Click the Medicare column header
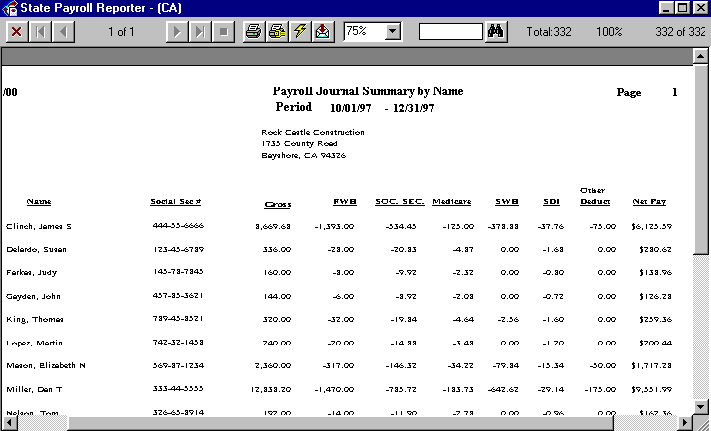Viewport: 711px width, 431px height. 452,202
